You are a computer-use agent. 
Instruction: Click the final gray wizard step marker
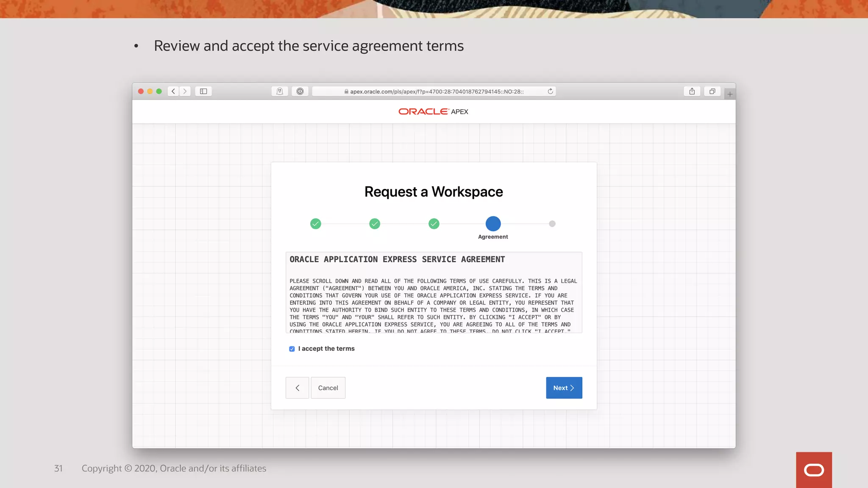(552, 224)
